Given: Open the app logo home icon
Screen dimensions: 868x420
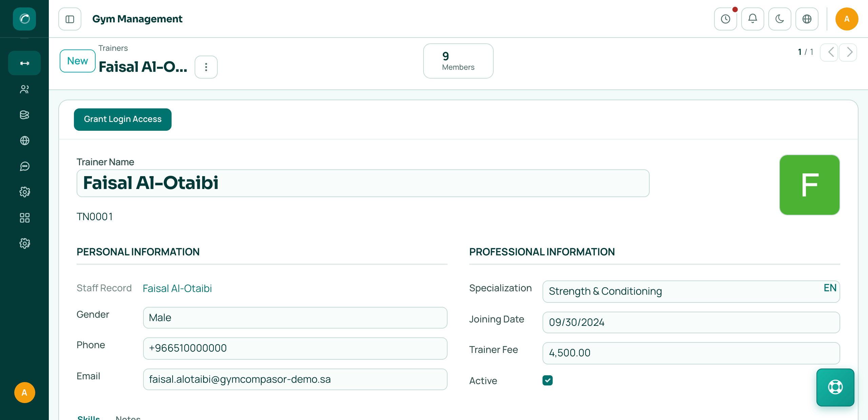Looking at the screenshot, I should tap(24, 19).
